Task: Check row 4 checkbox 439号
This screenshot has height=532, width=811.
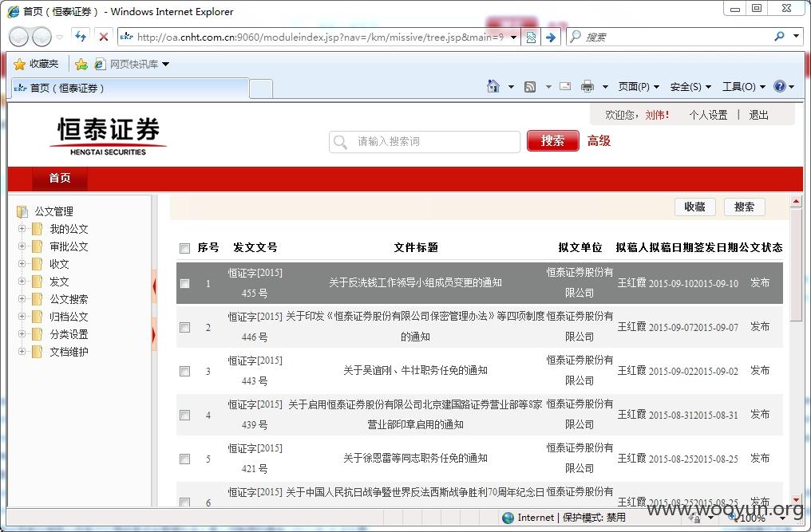Action: [x=184, y=416]
